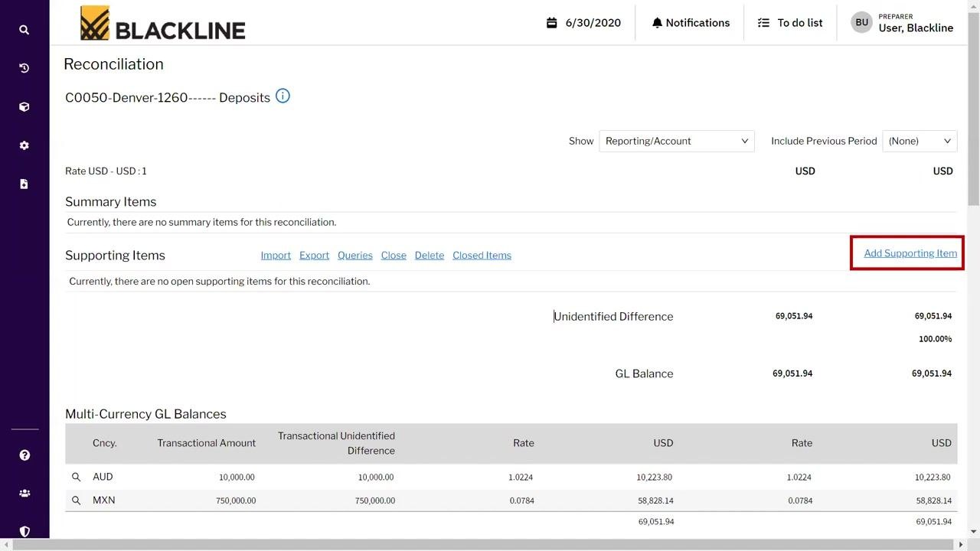
Task: Click the Close supporting items link
Action: point(394,256)
